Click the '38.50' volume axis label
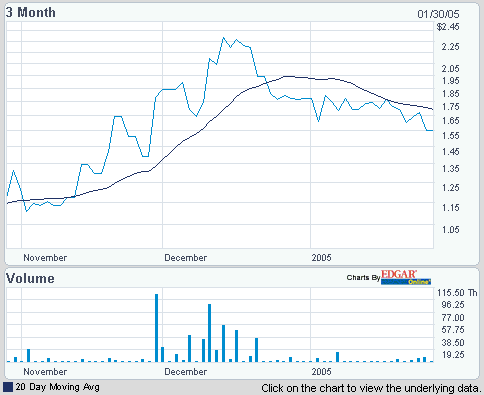This screenshot has height=395, width=484. pyautogui.click(x=453, y=343)
